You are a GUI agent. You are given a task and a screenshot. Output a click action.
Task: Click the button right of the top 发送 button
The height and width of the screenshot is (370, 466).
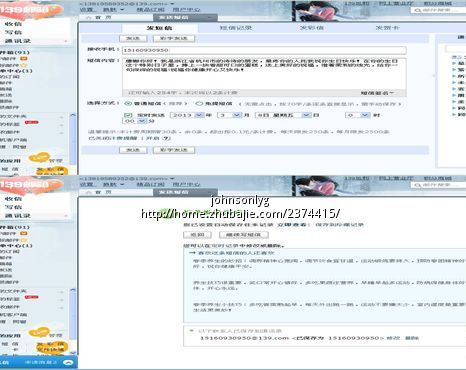click(x=174, y=38)
